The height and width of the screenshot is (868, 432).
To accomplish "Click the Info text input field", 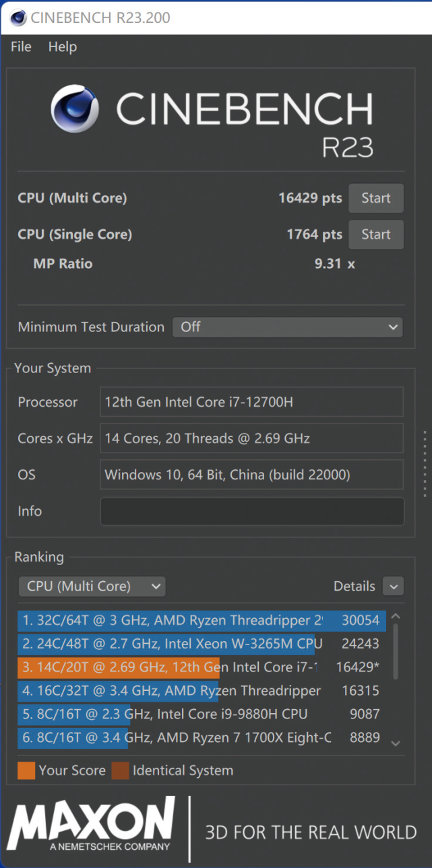I will pos(251,511).
